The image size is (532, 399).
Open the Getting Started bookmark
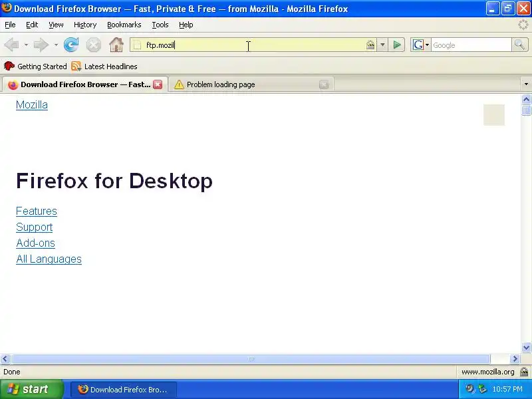[x=35, y=66]
